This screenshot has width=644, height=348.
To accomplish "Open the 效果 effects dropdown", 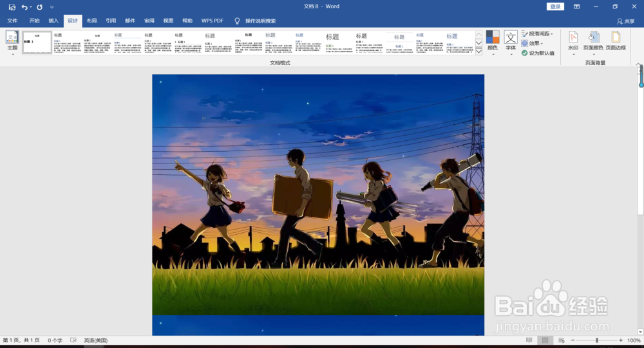I will 533,43.
